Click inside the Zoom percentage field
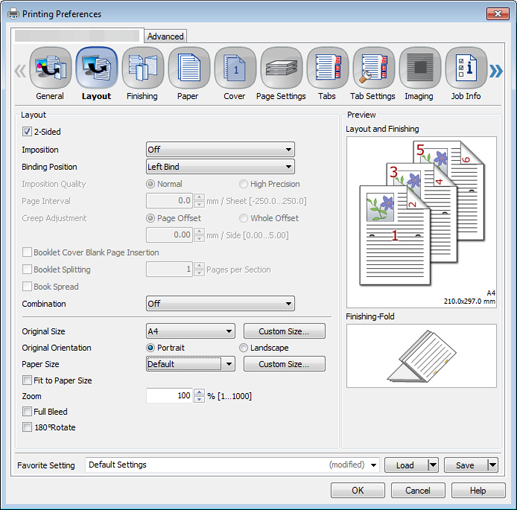This screenshot has height=510, width=517. (169, 396)
